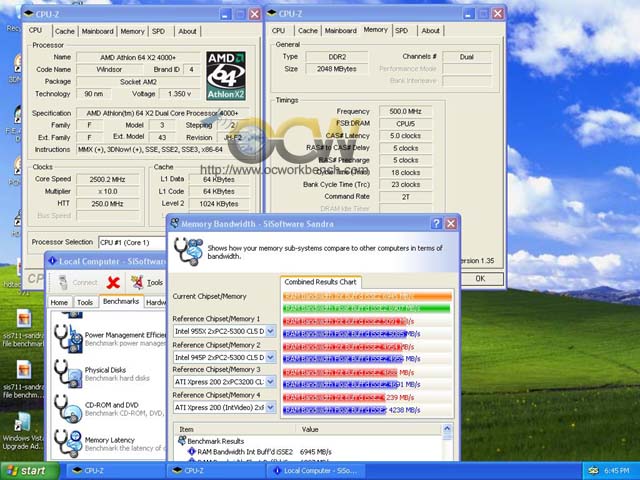Viewport: 640px width, 480px height.
Task: Expand Reference Chipset/Memory 3 dropdown ATI Xpress 200
Action: click(x=271, y=382)
